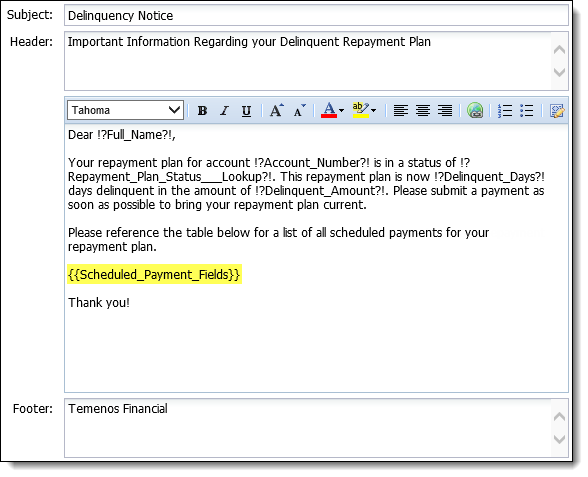Apply the yellow highlight color
The height and width of the screenshot is (477, 588).
(361, 110)
